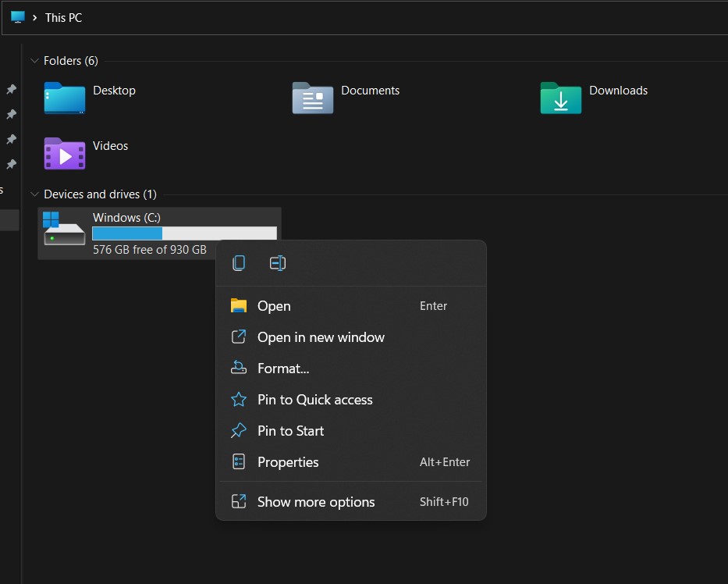Viewport: 728px width, 584px height.
Task: Choose Open in new window
Action: pos(321,337)
